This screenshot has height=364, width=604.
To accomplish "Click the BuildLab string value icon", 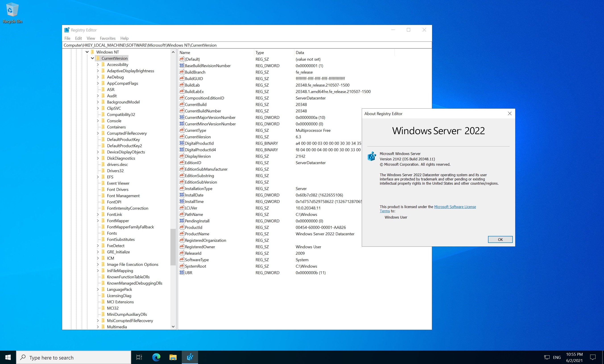I will pyautogui.click(x=181, y=85).
